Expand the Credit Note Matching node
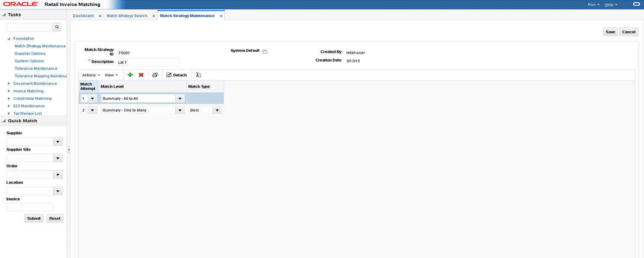This screenshot has height=258, width=644. [9, 98]
